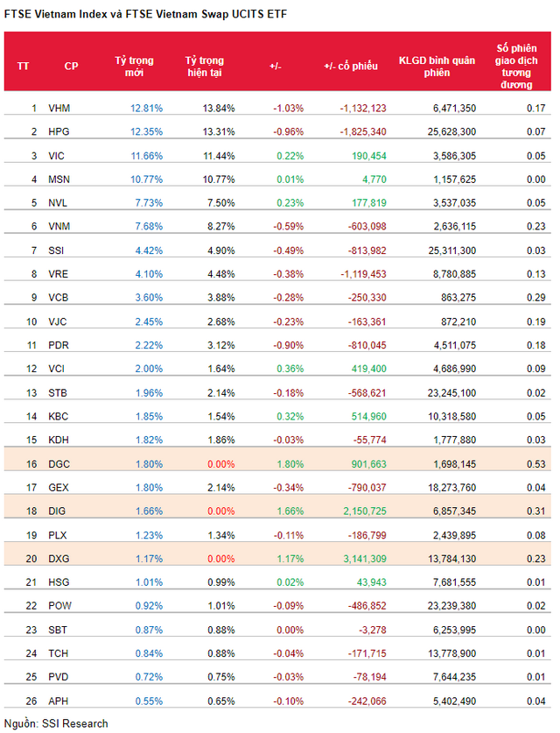Viewport: 560px width, 733px height.
Task: Click the 'CP' column header
Action: (71, 67)
